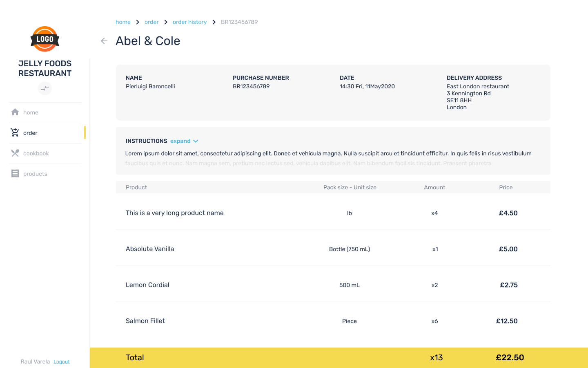
Task: Click the Amount column header
Action: coord(434,187)
